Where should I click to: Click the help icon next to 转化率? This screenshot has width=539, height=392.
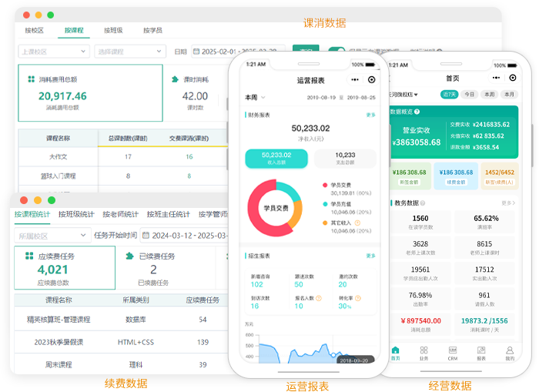pyautogui.click(x=358, y=298)
